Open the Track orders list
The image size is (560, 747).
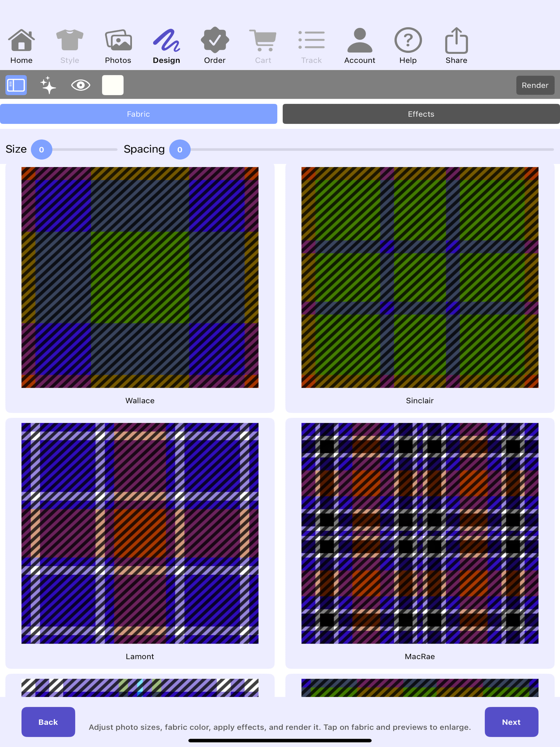pyautogui.click(x=311, y=46)
